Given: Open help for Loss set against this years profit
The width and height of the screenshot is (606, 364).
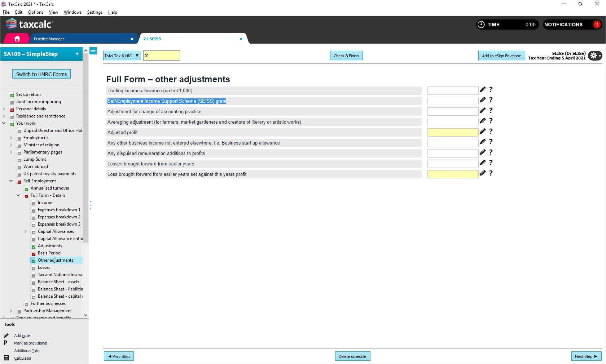Looking at the screenshot, I should (491, 173).
